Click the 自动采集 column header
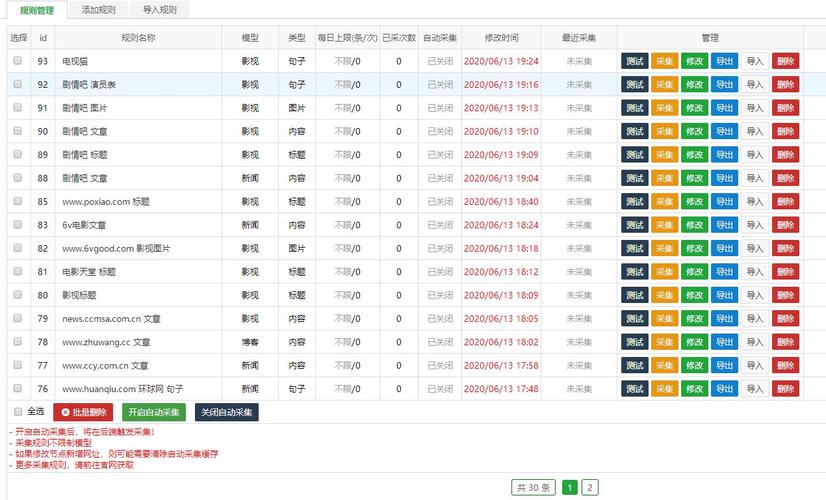Image resolution: width=826 pixels, height=500 pixels. [x=440, y=38]
